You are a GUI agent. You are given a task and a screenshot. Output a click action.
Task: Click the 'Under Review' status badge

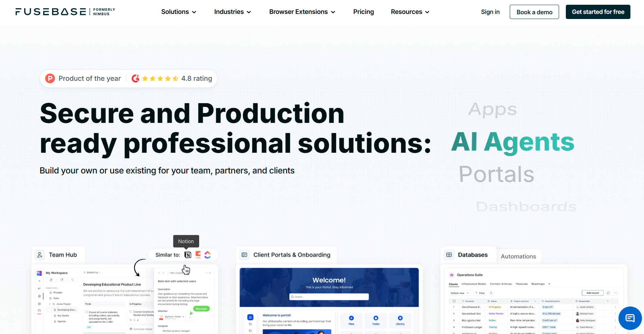click(496, 314)
